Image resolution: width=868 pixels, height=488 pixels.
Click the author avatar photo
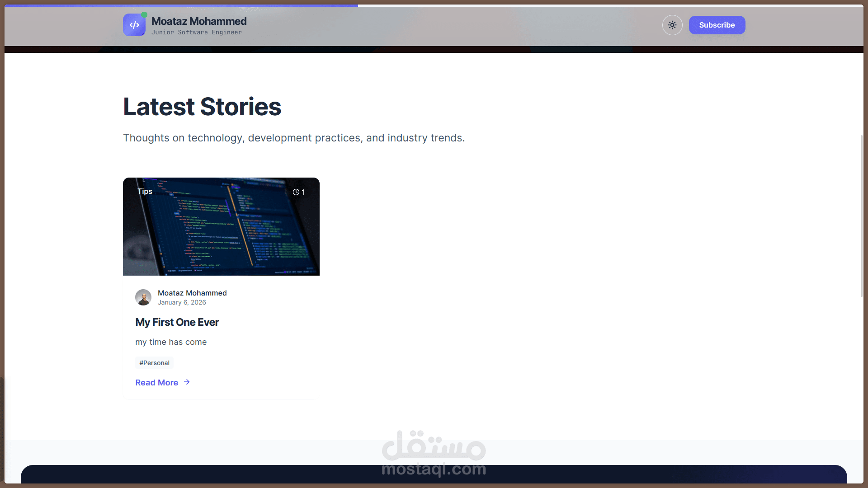tap(143, 297)
